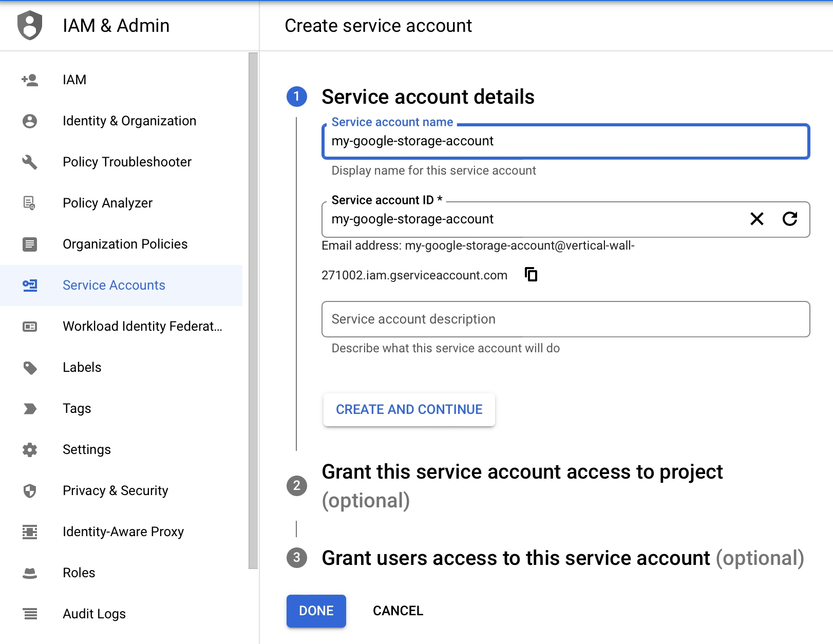Open Organization Policies in sidebar
Screen dimensions: 833x644
125,244
